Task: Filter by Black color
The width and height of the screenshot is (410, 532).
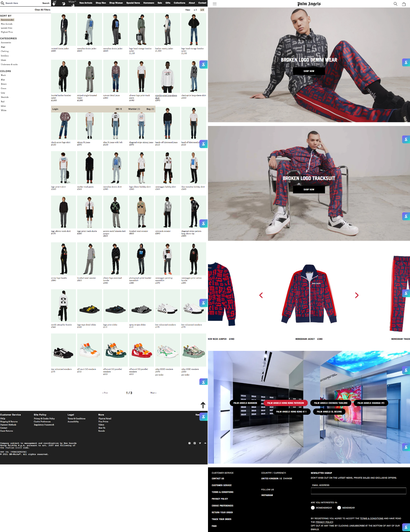Action: click(3, 75)
